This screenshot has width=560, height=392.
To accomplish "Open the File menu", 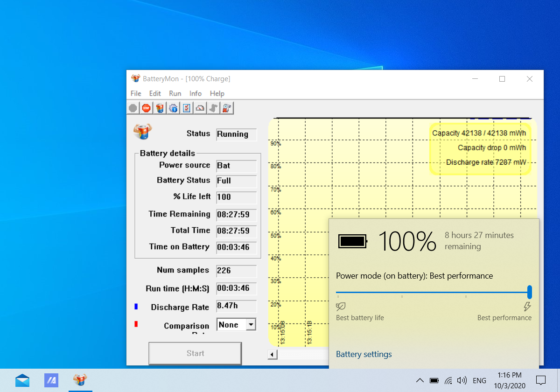I will point(136,93).
